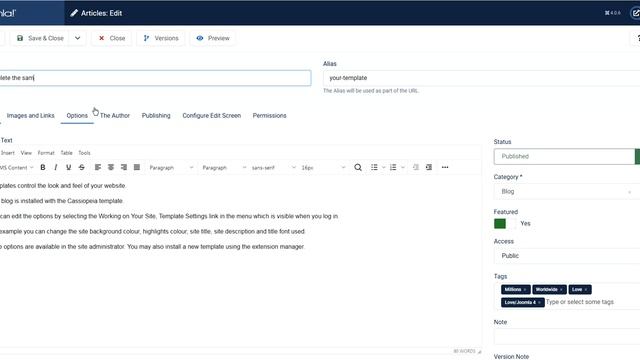Click the pencil icon beside Articles: Edit
This screenshot has height=360, width=640.
74,13
